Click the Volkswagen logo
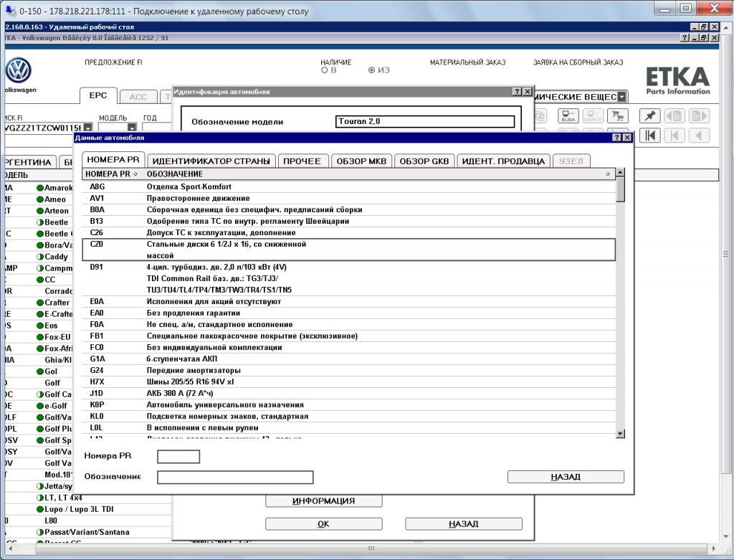 click(x=18, y=71)
